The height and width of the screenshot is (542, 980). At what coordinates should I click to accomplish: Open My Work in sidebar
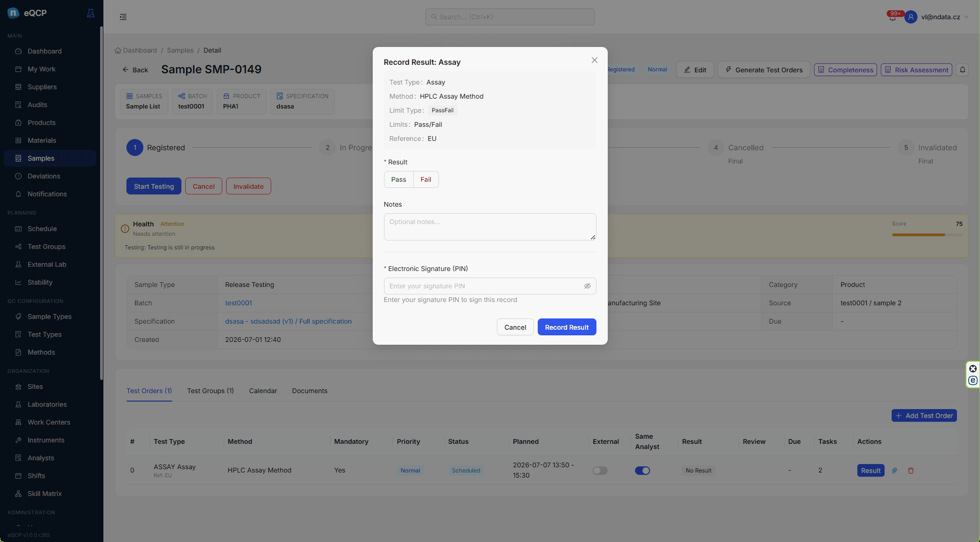[41, 69]
